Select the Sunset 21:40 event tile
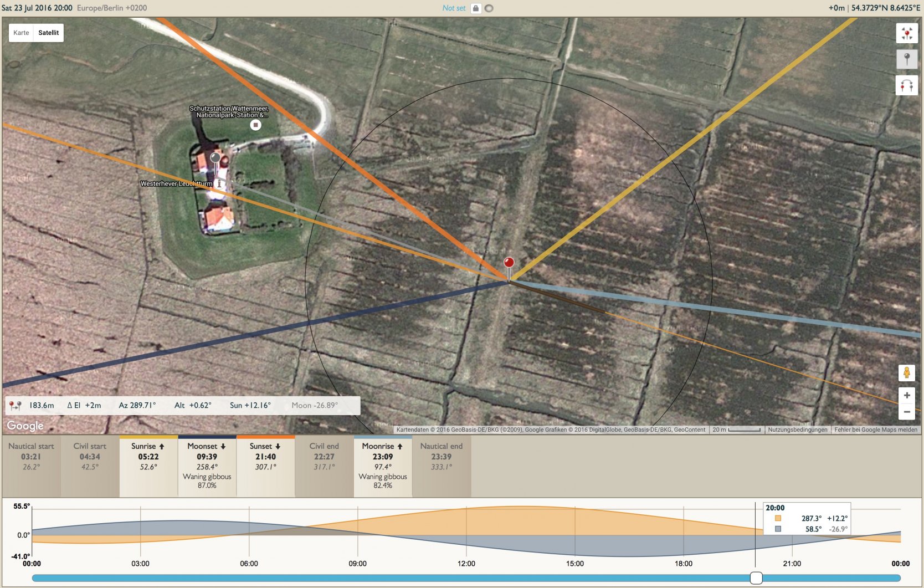 [265, 466]
